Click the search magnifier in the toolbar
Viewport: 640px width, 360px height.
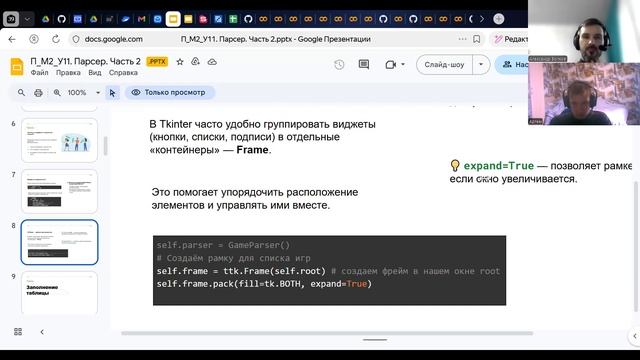[x=21, y=93]
